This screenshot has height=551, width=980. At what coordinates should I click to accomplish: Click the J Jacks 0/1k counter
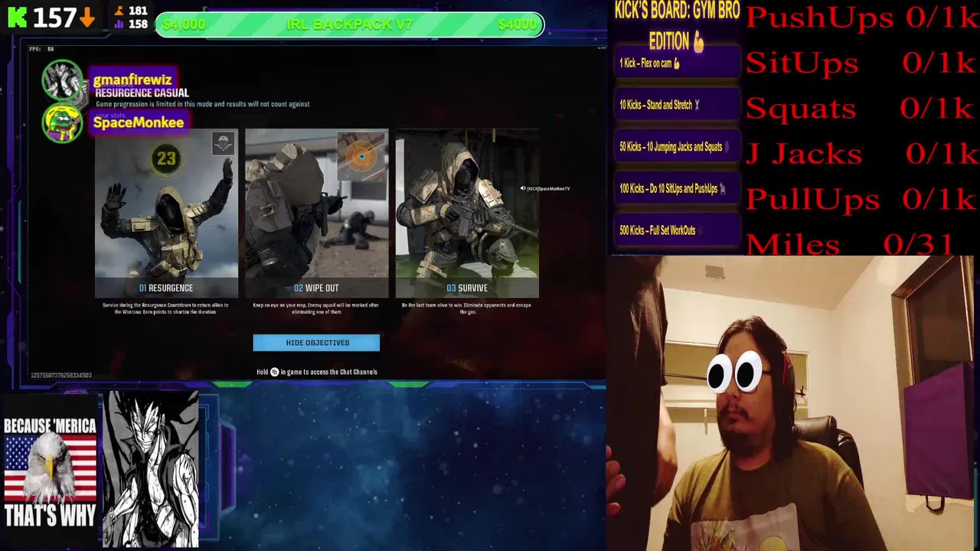click(x=862, y=153)
